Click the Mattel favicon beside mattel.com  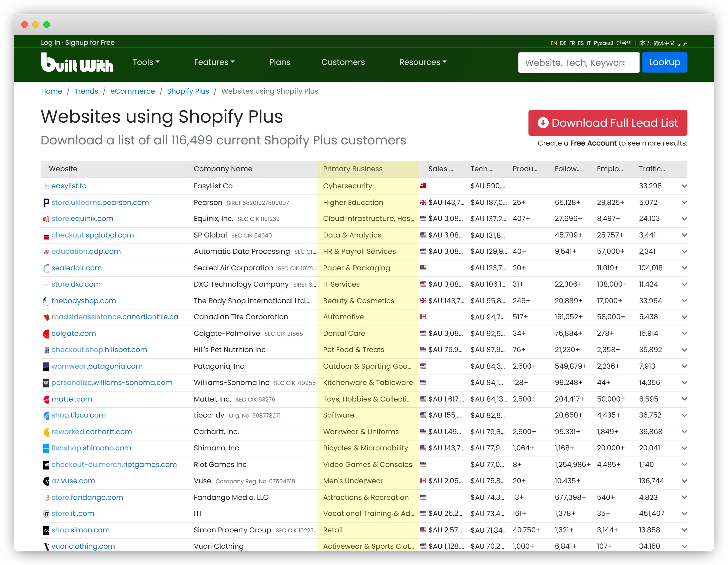46,399
